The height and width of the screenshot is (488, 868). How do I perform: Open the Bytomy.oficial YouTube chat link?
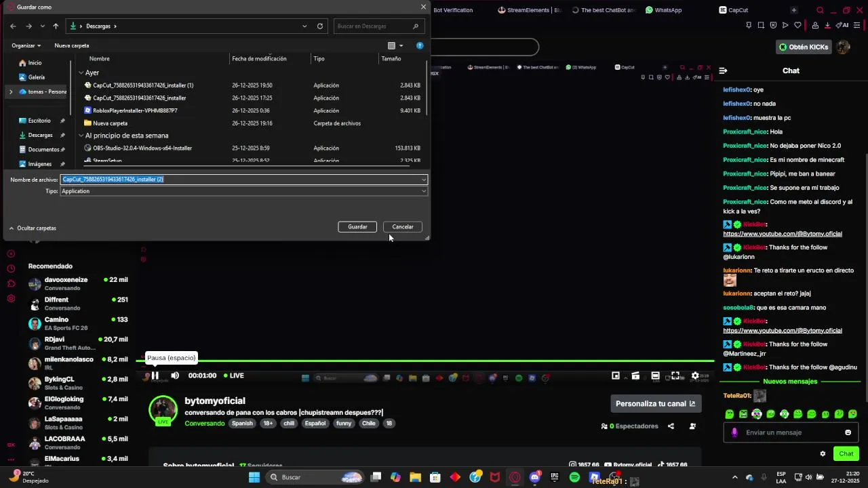(x=782, y=234)
